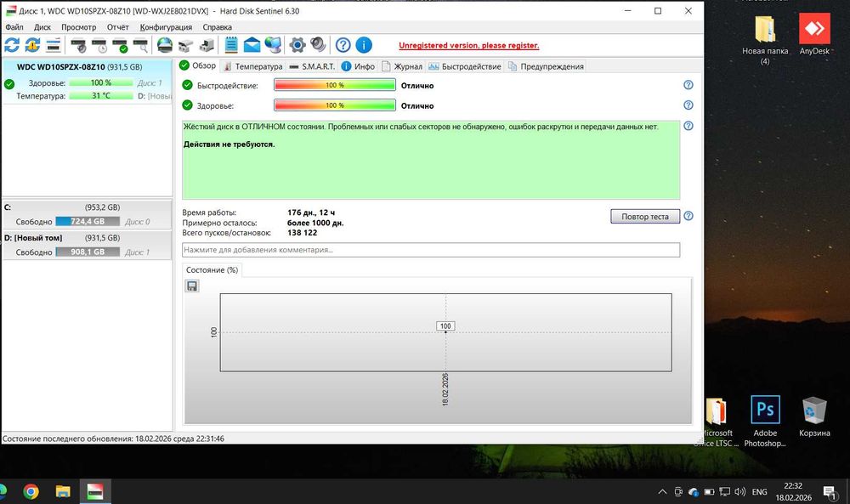Switch to the Инфо tab

[359, 66]
